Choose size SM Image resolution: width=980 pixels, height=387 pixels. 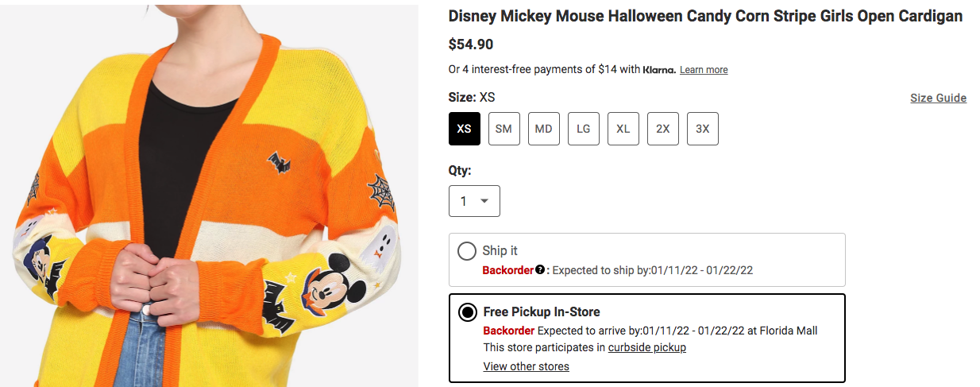[504, 129]
